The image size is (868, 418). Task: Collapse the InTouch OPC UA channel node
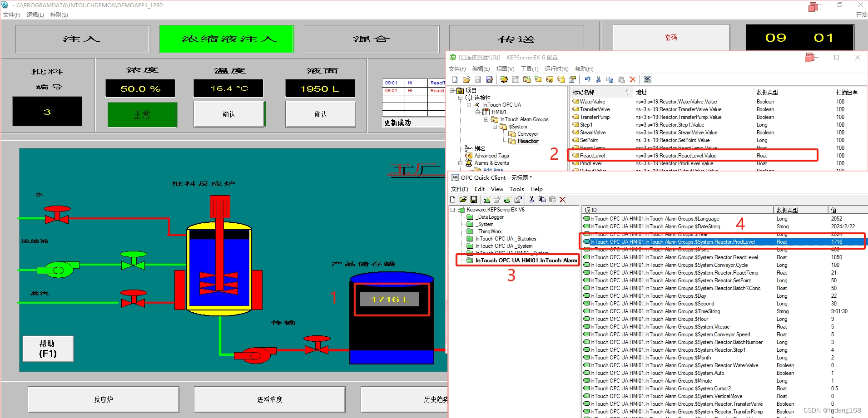point(469,105)
